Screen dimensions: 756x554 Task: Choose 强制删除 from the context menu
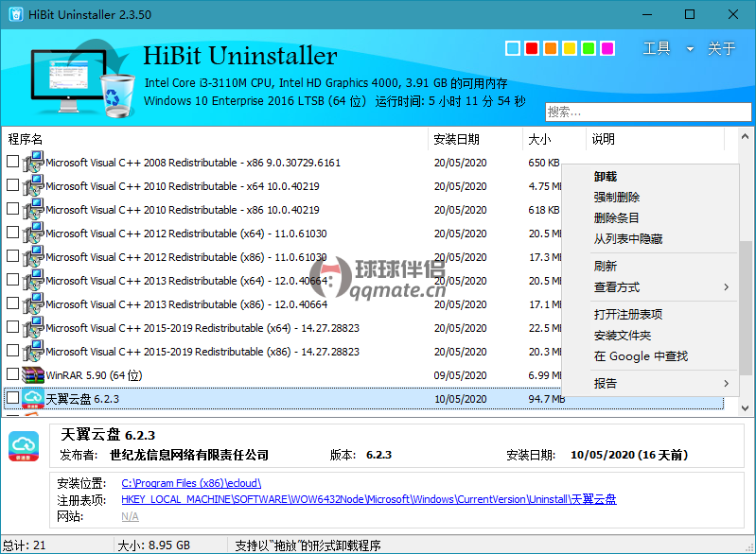pos(616,198)
